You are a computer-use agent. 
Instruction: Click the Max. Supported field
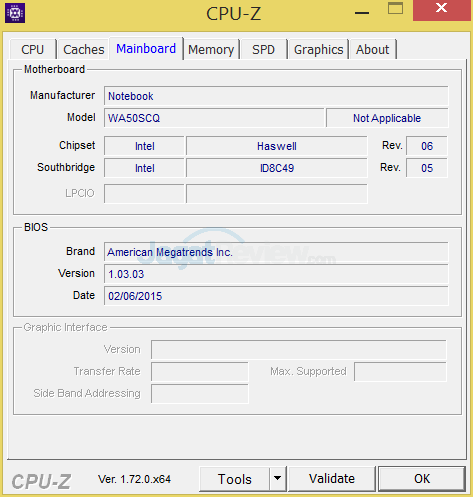point(400,372)
